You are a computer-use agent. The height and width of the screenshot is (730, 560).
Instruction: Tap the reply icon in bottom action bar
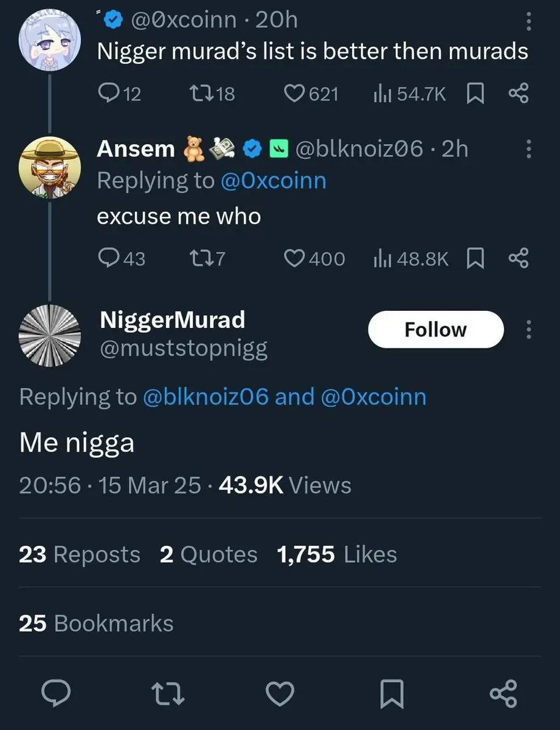(x=55, y=693)
